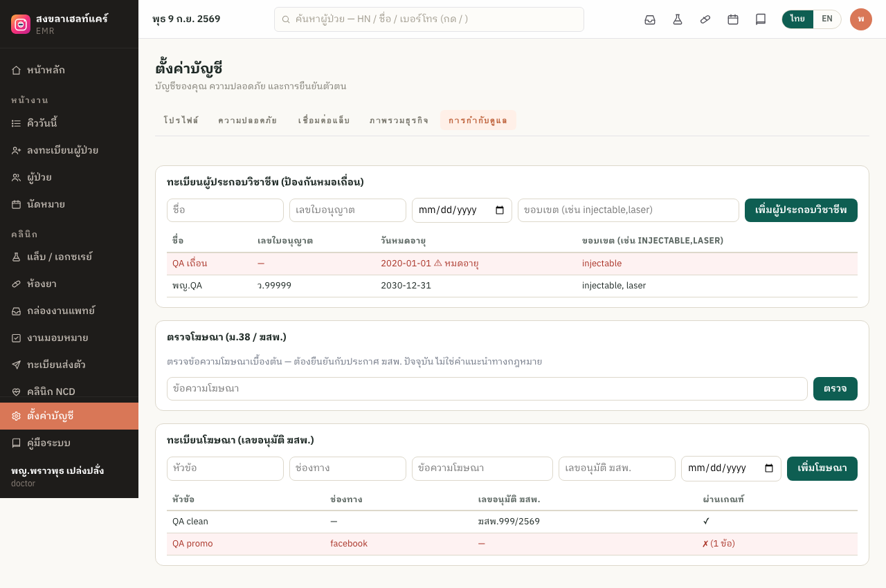Click the user avatar in top bar
The height and width of the screenshot is (588, 886).
[x=861, y=19]
